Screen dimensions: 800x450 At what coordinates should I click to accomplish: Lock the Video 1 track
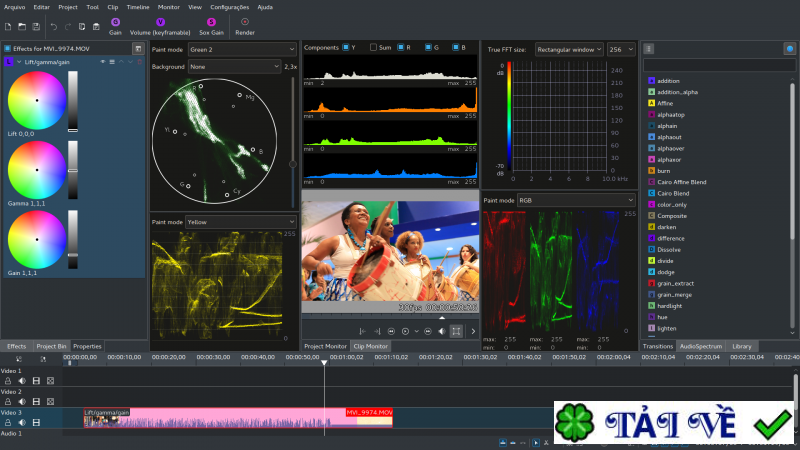click(8, 380)
